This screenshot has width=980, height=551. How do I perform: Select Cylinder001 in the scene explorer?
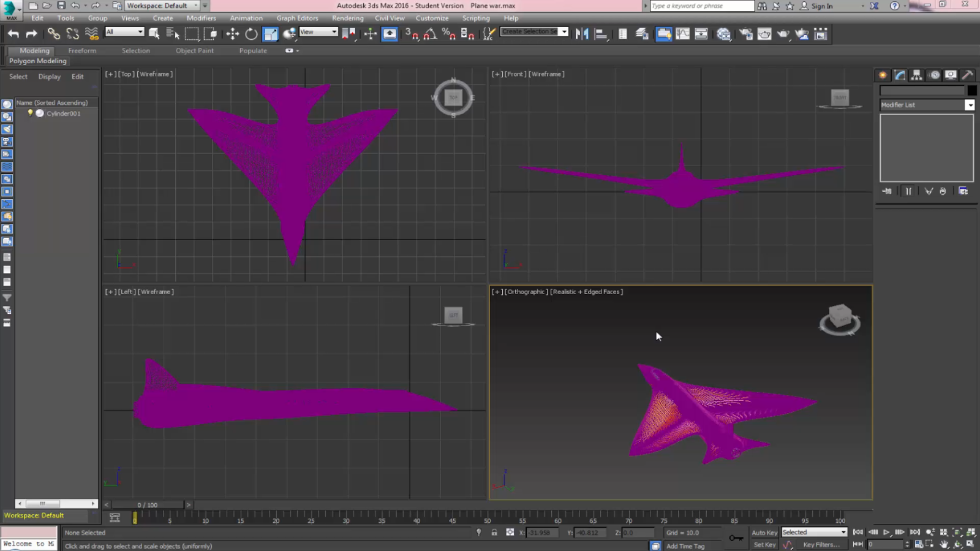click(x=63, y=113)
